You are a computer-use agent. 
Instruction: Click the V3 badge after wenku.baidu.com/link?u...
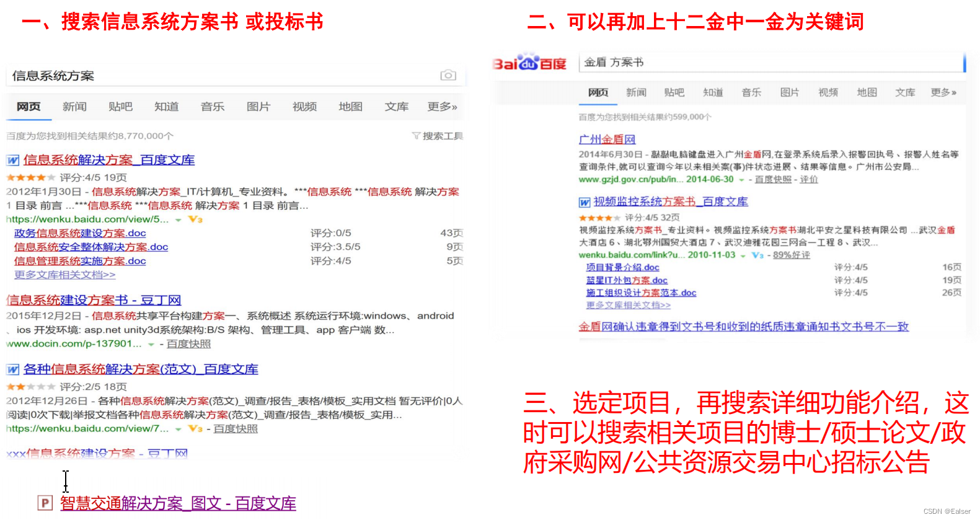pos(757,255)
